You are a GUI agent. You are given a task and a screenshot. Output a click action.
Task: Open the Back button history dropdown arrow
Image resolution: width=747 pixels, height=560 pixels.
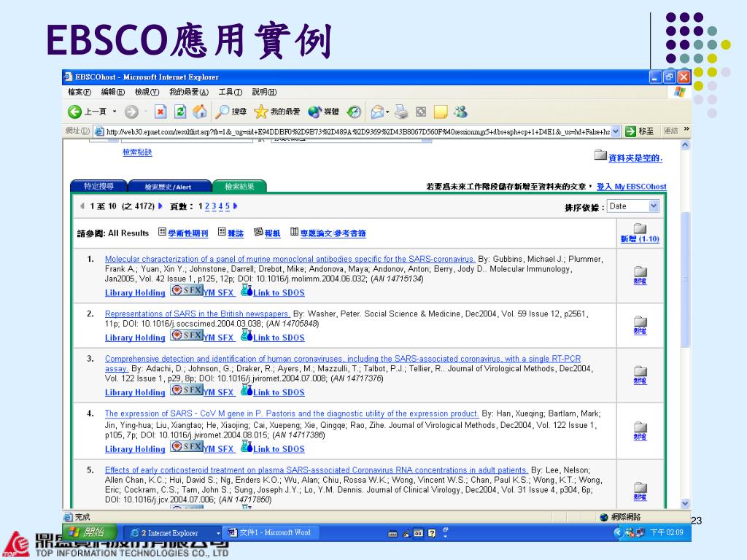[x=115, y=112]
